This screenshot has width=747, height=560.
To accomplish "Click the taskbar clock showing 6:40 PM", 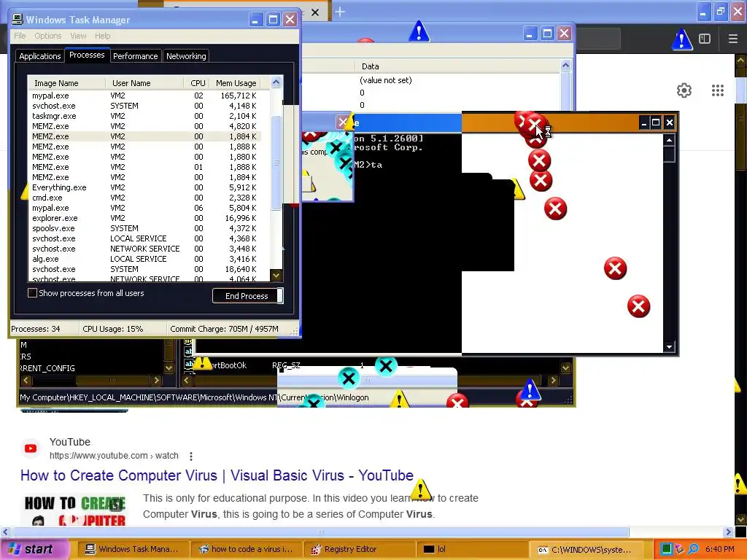I will click(x=720, y=549).
